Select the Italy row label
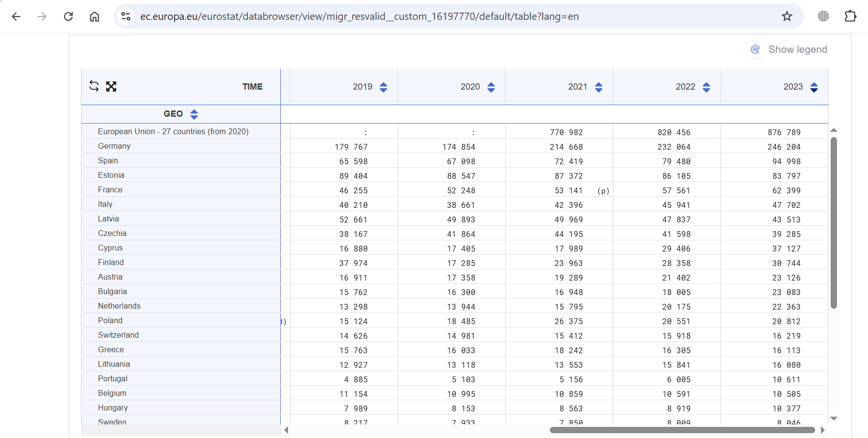 click(x=105, y=204)
